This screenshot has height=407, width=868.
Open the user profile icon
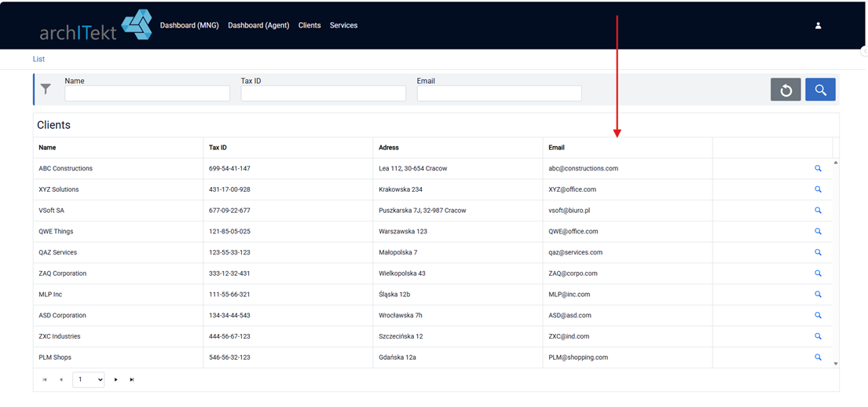(819, 25)
